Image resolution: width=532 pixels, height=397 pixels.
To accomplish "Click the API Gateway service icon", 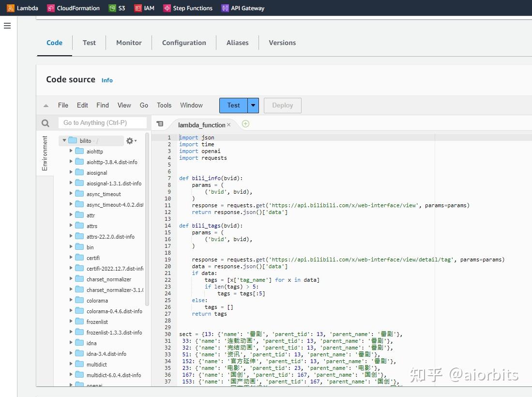I will (x=224, y=8).
